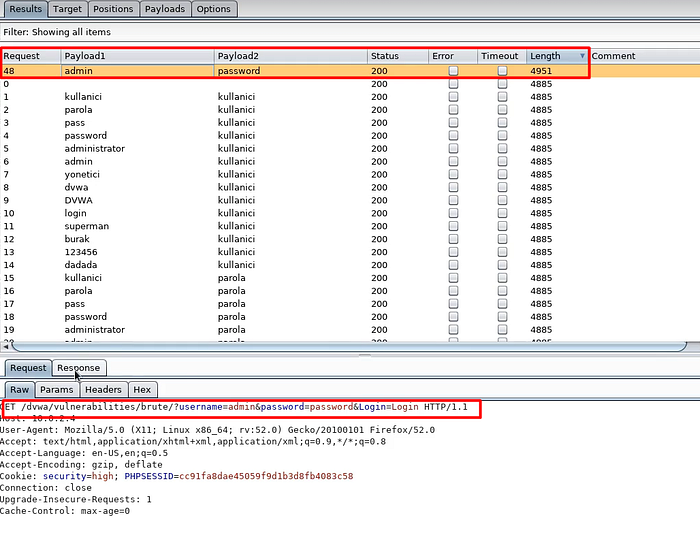Open the Options tab
This screenshot has width=700, height=545.
(x=213, y=9)
